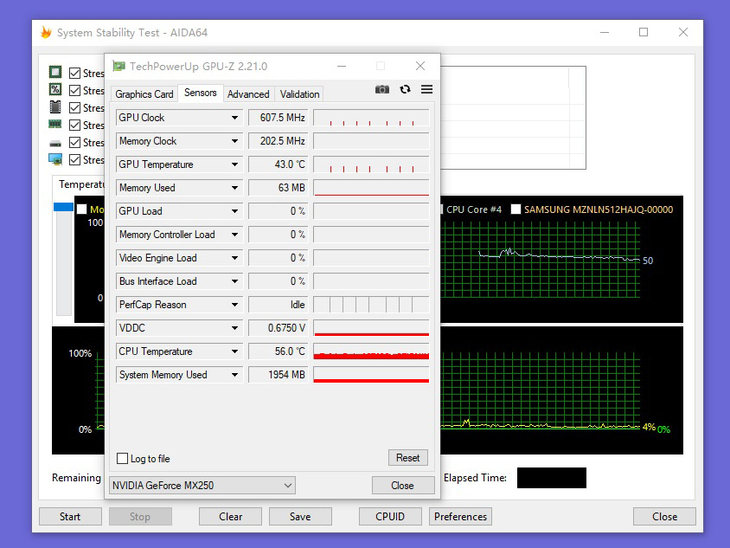730x548 pixels.
Task: Click the GPU-Z Close button
Action: 403,485
